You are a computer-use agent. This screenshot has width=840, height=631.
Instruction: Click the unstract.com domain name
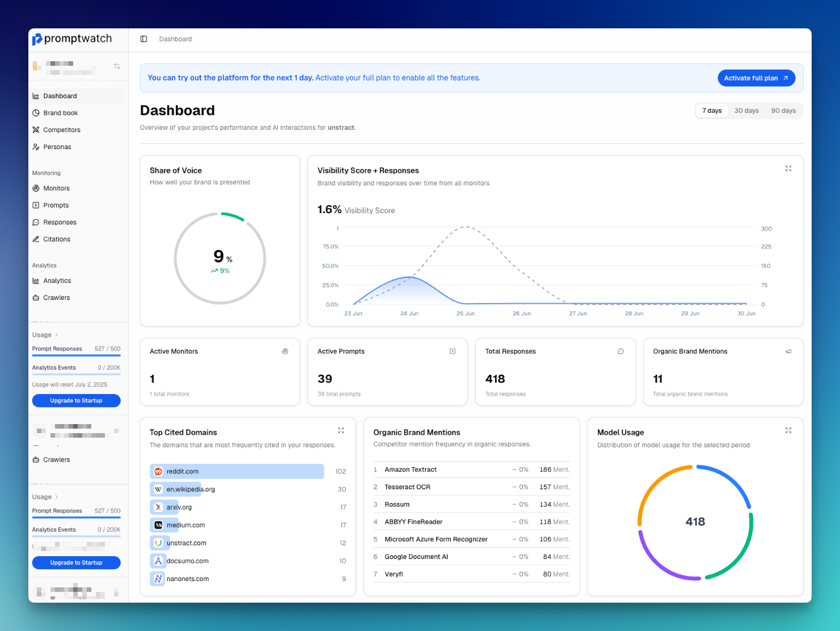[x=187, y=543]
